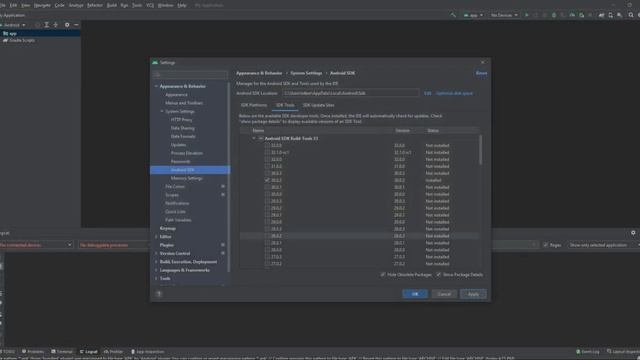
Task: Expand Build, Execution, Deployment section
Action: (x=156, y=262)
